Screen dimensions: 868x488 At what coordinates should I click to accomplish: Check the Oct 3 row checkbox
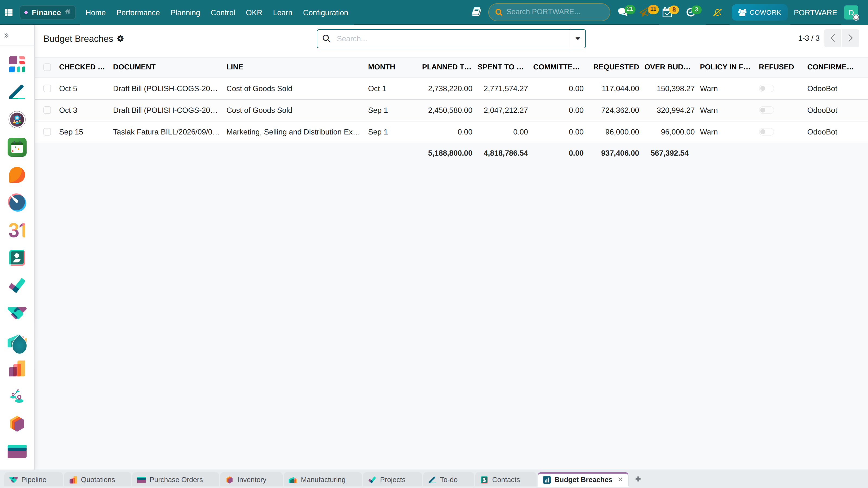pos(47,110)
